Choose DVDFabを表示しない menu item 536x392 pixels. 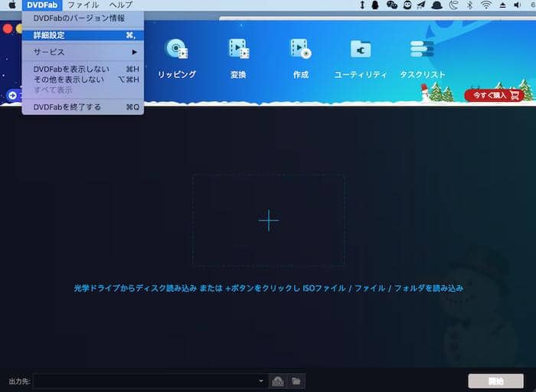click(x=83, y=69)
